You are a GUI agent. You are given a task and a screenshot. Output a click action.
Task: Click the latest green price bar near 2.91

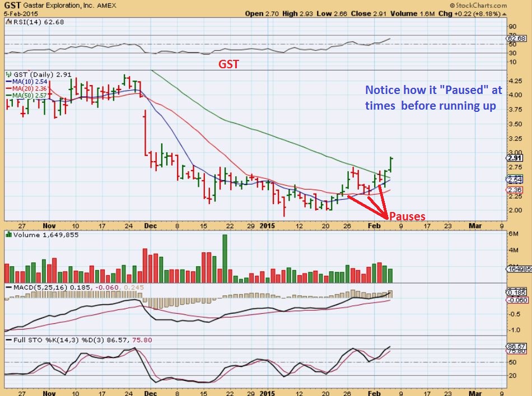coord(391,164)
